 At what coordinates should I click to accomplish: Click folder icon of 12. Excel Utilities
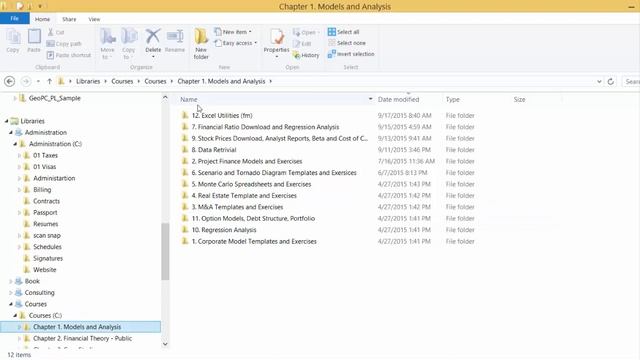coord(185,116)
